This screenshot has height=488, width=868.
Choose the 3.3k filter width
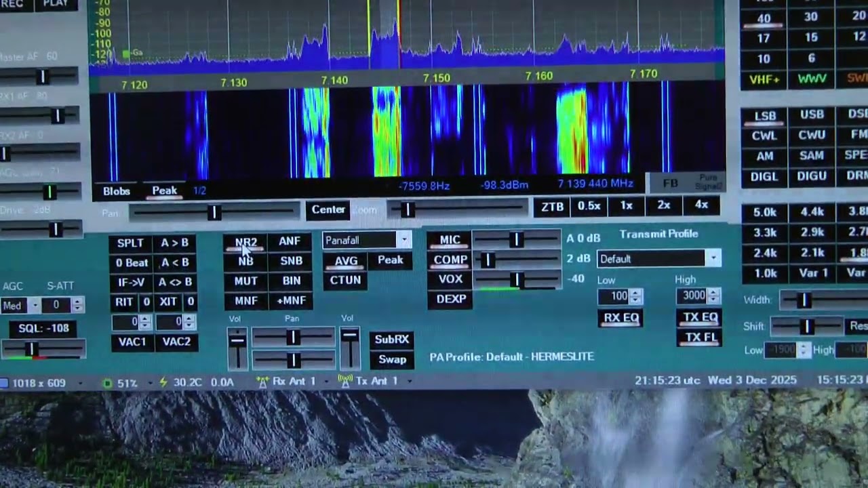tap(765, 233)
